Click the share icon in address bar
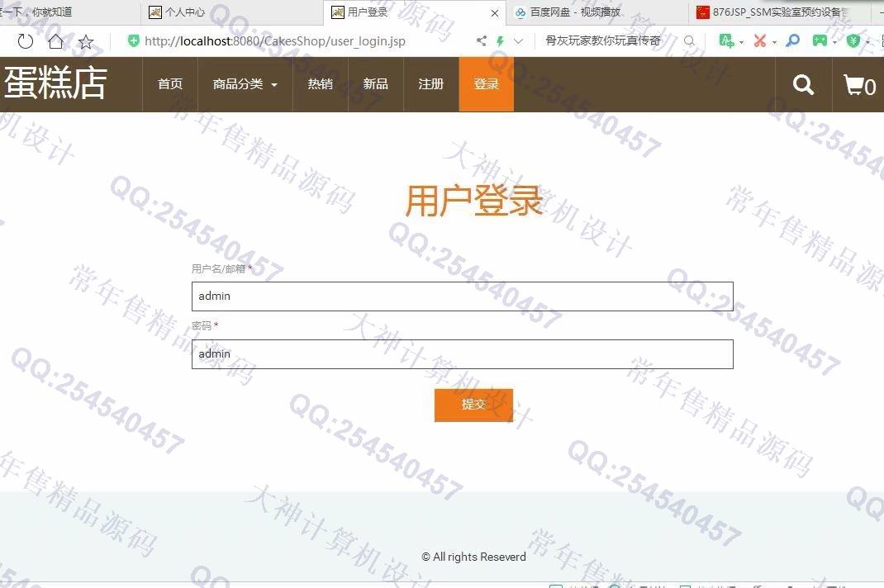The image size is (884, 588). (x=482, y=40)
